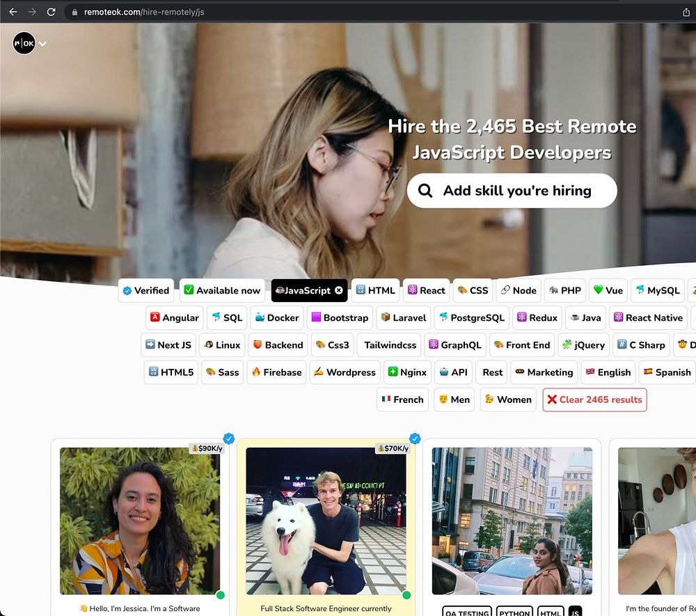Choose the React Native tag
Screen dimensions: 696x616
pos(648,318)
